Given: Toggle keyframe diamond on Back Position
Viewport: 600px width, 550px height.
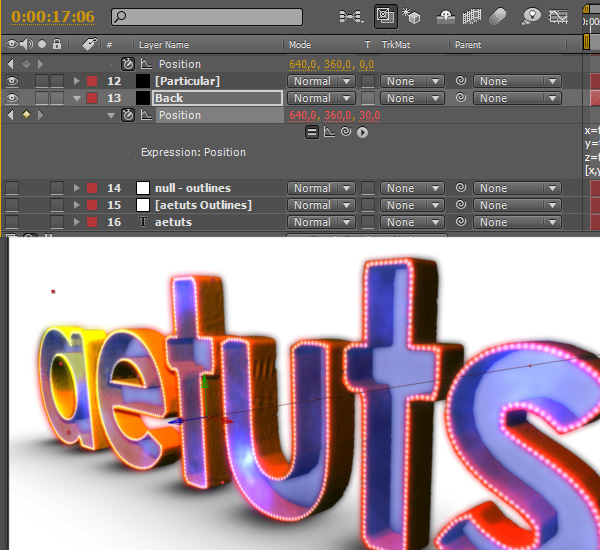Looking at the screenshot, I should [x=26, y=114].
